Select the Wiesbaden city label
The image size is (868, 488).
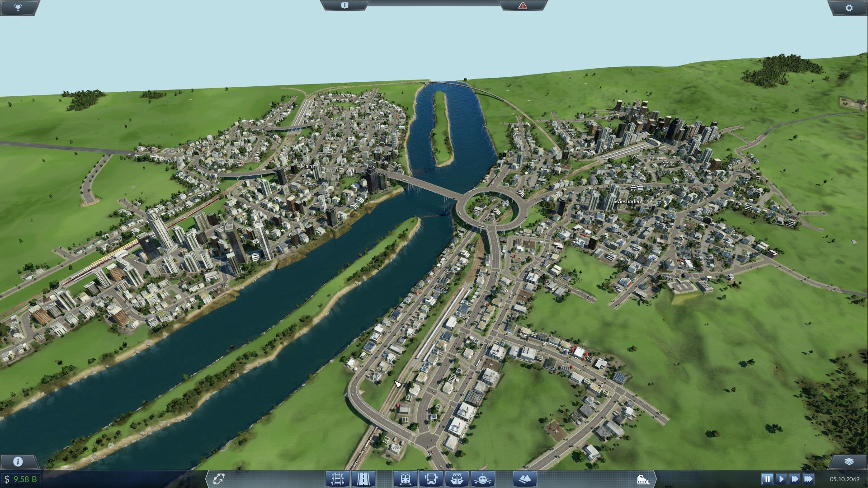coord(627,201)
